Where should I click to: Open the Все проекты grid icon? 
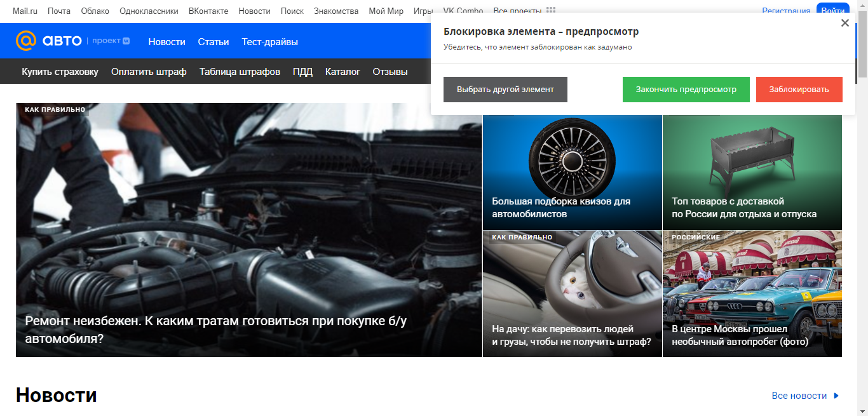(x=550, y=10)
